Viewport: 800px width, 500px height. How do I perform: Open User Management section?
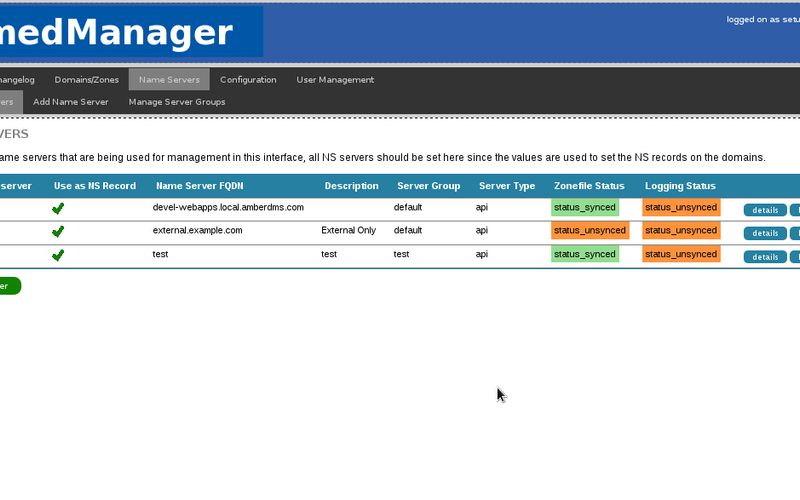[335, 80]
